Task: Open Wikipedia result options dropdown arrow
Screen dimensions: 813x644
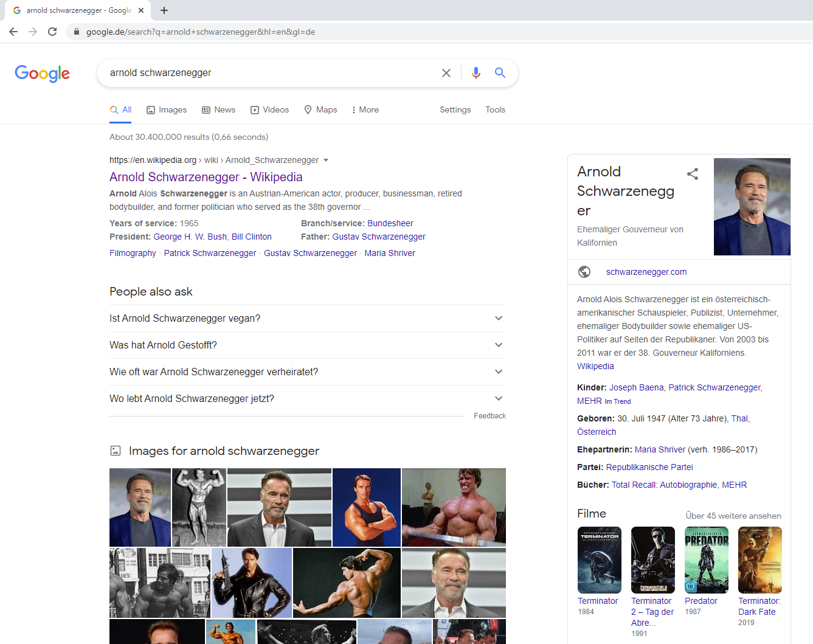Action: pos(326,160)
